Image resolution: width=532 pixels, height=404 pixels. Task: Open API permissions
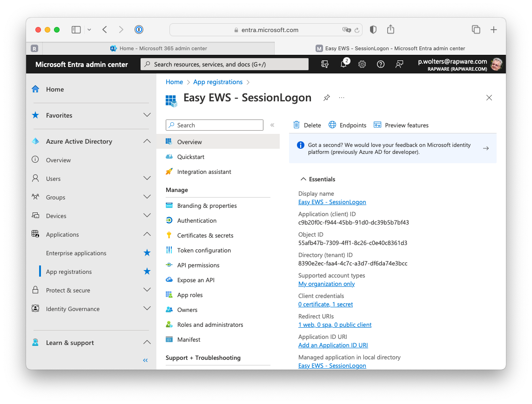[198, 265]
